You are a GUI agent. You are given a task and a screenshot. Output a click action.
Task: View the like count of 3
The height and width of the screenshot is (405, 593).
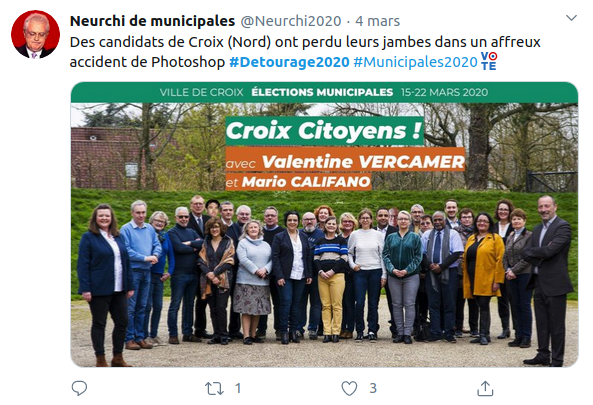coord(373,388)
